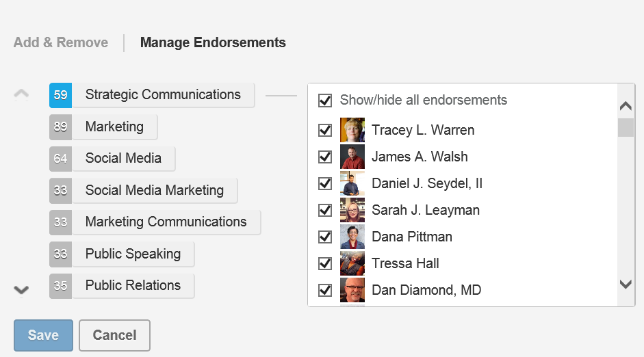
Task: Select the Public Relations skill
Action: pos(133,286)
